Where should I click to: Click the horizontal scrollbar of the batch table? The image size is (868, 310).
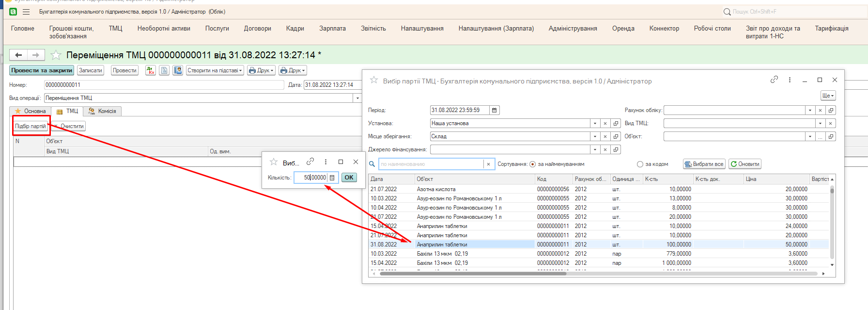click(x=472, y=274)
